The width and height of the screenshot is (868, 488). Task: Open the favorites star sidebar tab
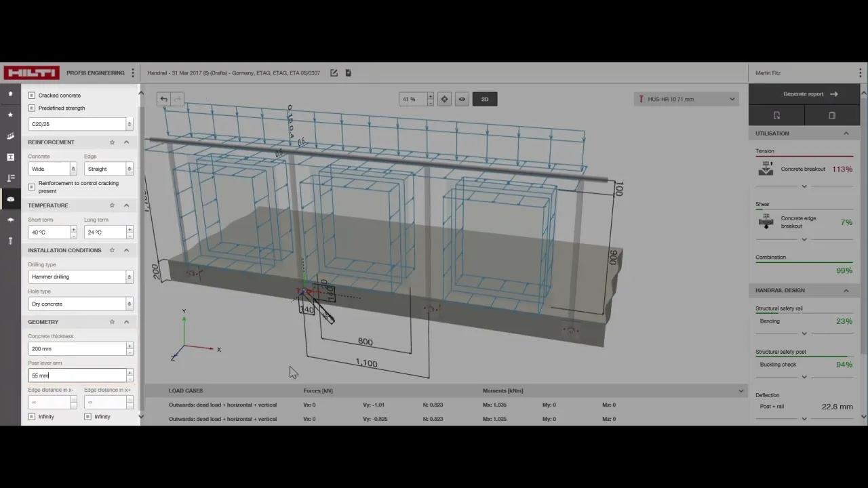(x=10, y=115)
